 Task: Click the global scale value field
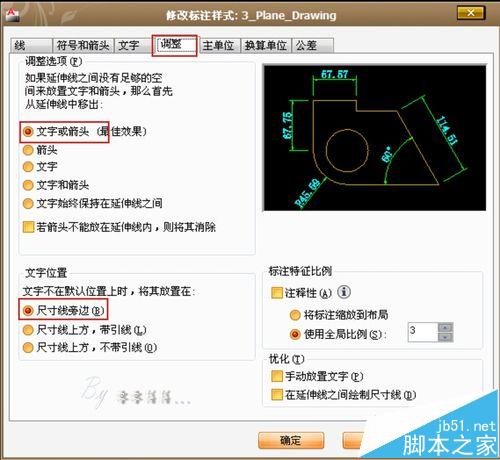[x=423, y=332]
